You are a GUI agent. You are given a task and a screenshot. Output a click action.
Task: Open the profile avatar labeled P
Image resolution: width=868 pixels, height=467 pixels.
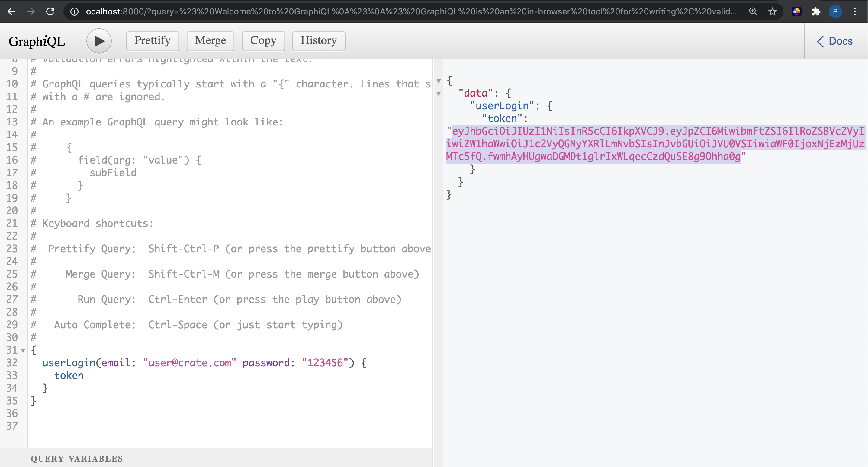[835, 11]
